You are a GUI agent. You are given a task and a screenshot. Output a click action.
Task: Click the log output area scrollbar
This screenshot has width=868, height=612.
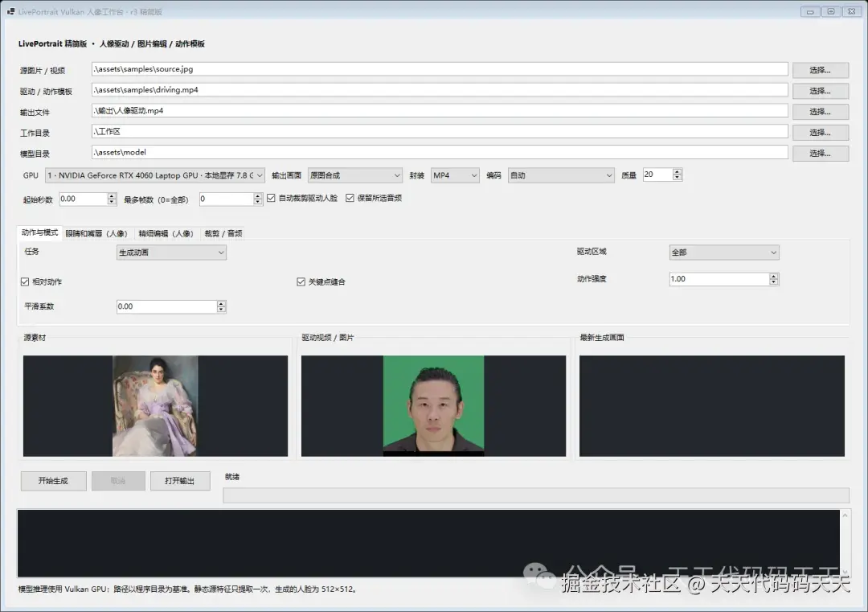845,544
